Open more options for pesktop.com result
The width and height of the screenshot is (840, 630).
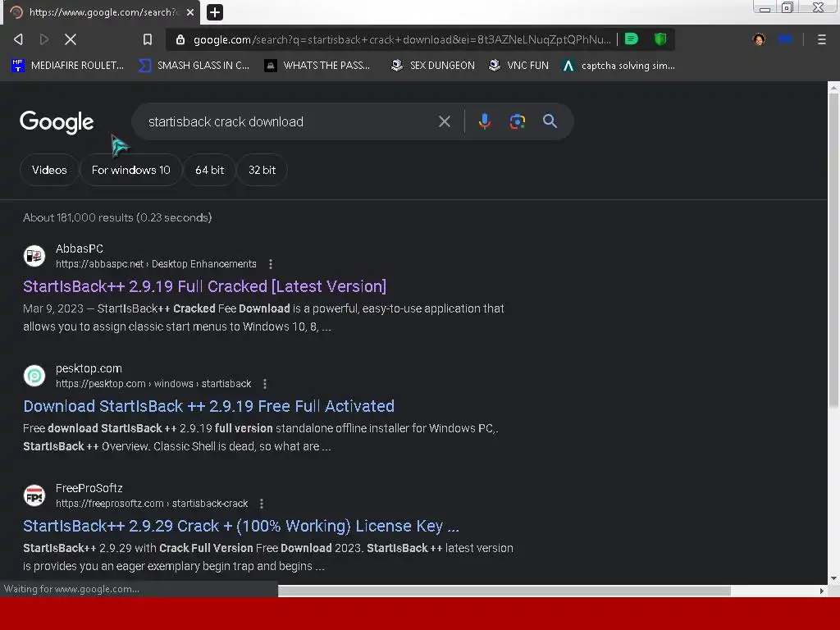pyautogui.click(x=265, y=384)
